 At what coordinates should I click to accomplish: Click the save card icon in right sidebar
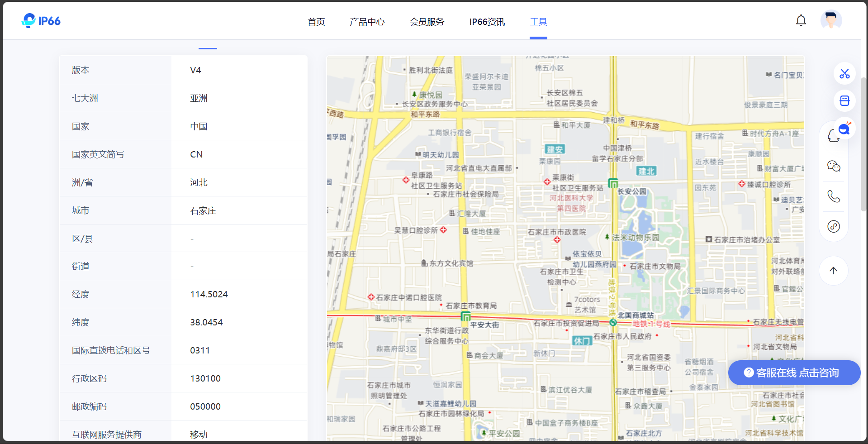[845, 100]
